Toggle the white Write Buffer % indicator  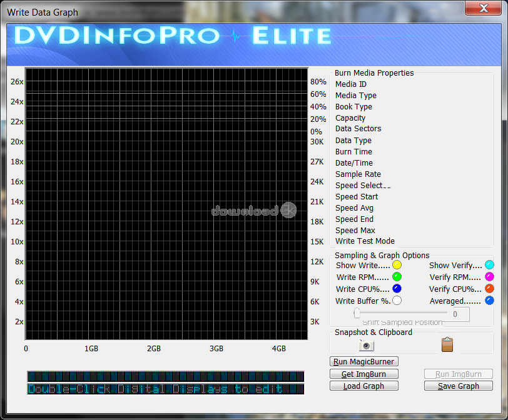tap(397, 301)
